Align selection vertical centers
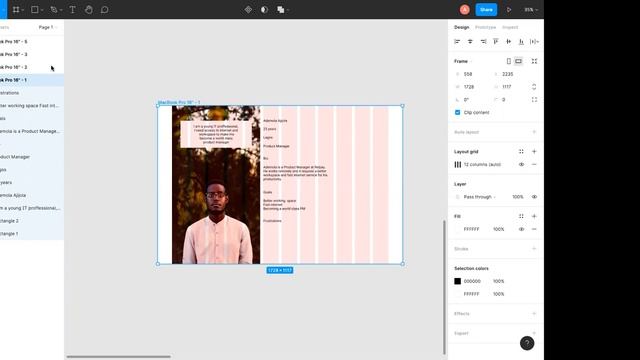This screenshot has height=360, width=640. tap(509, 41)
